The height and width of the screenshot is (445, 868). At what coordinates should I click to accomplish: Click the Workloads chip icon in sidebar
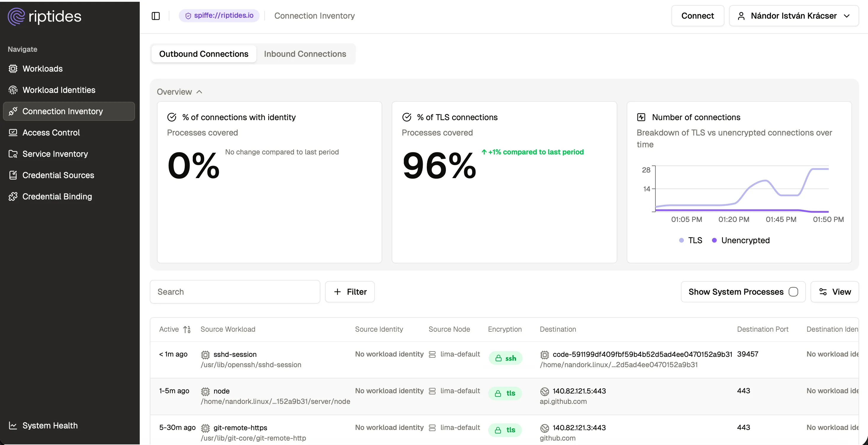(x=13, y=69)
